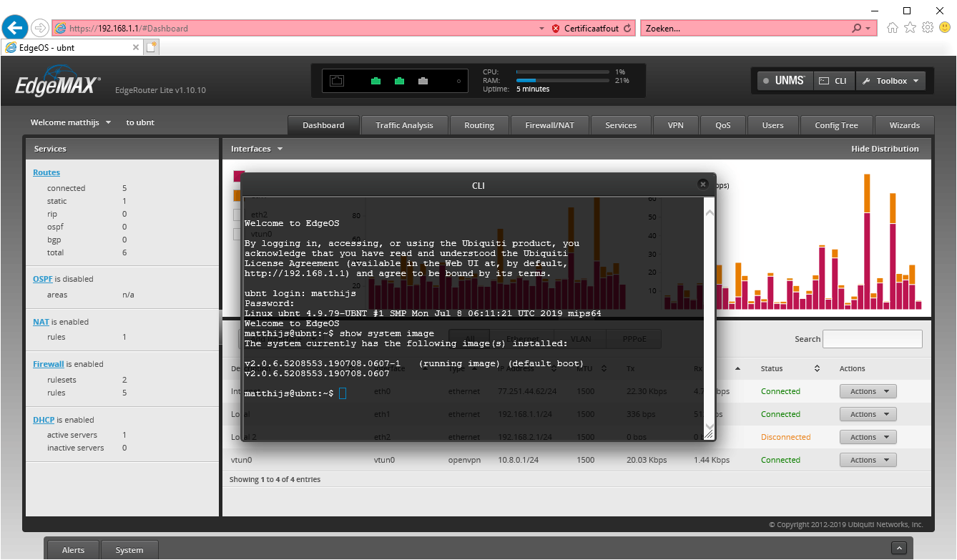Click the smiley feedback icon
Viewport: 957px width, 560px height.
pos(945,28)
